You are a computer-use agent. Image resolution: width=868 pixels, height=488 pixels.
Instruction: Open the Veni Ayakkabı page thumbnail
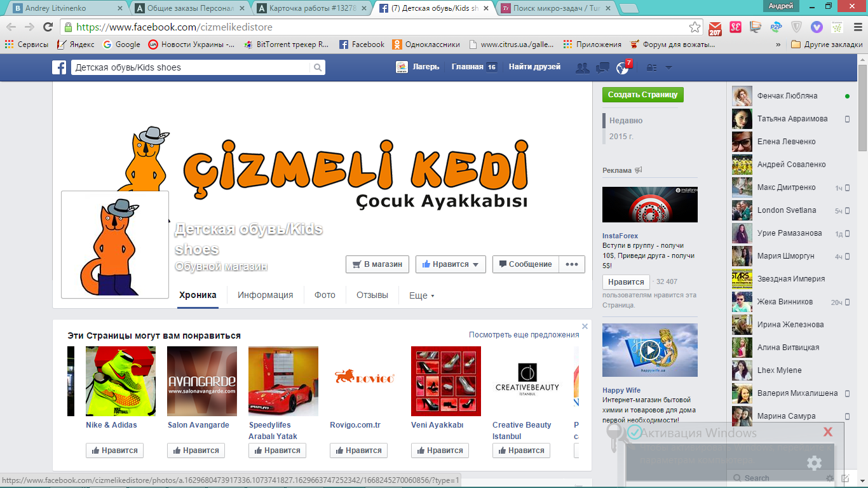(446, 381)
